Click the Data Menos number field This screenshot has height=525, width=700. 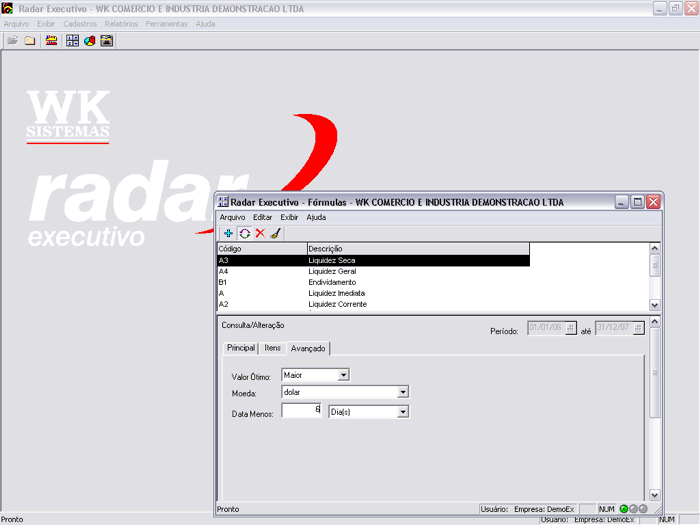[301, 411]
